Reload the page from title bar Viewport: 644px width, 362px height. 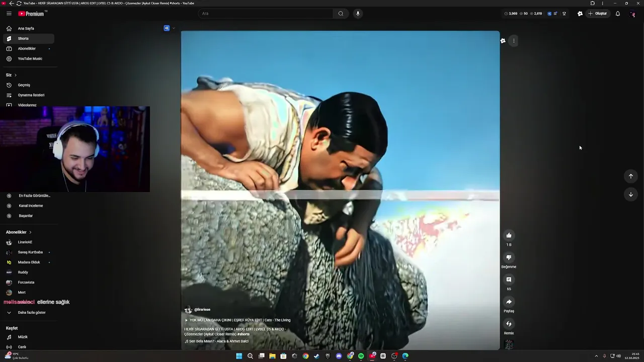(19, 3)
